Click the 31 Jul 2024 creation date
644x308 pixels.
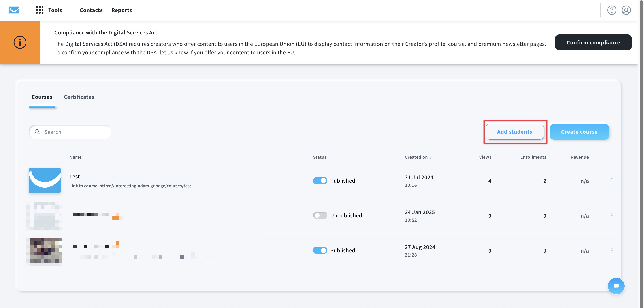tap(419, 177)
